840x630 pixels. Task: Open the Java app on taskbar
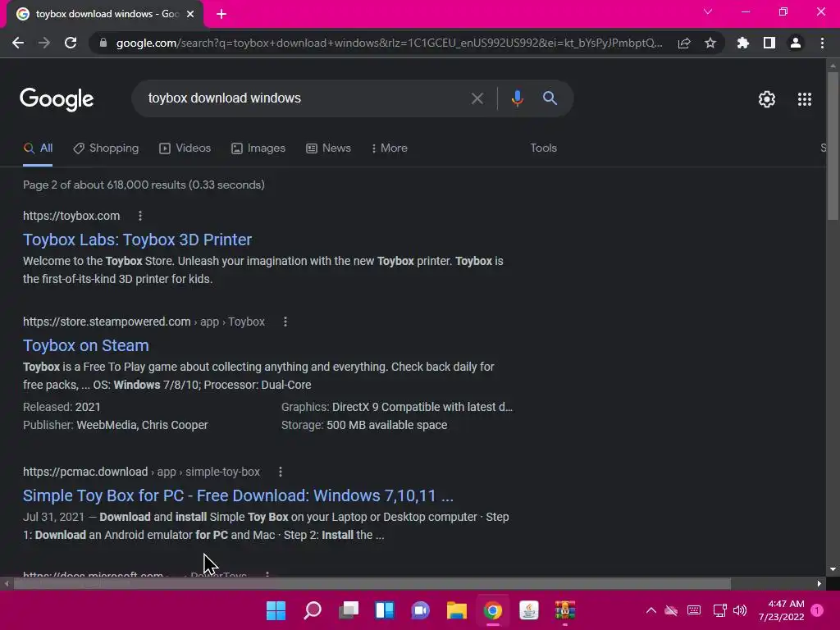[529, 610]
